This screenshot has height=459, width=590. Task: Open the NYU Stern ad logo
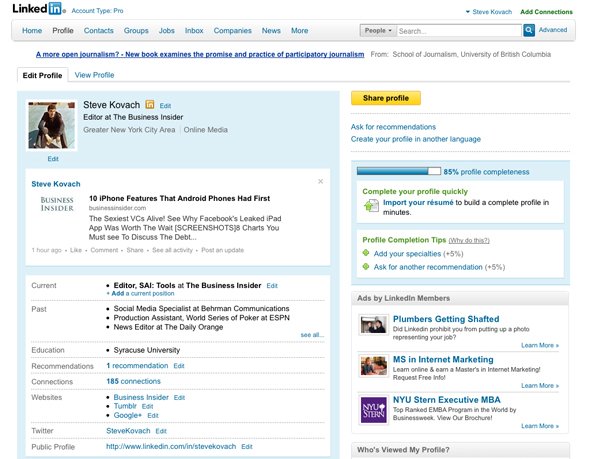tap(373, 410)
